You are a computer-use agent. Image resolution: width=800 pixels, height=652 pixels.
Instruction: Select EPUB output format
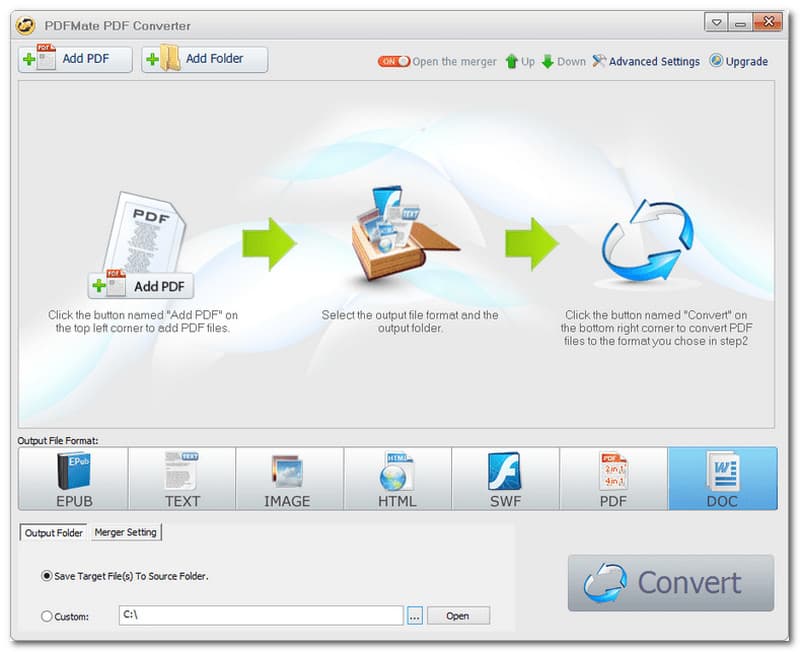click(73, 479)
